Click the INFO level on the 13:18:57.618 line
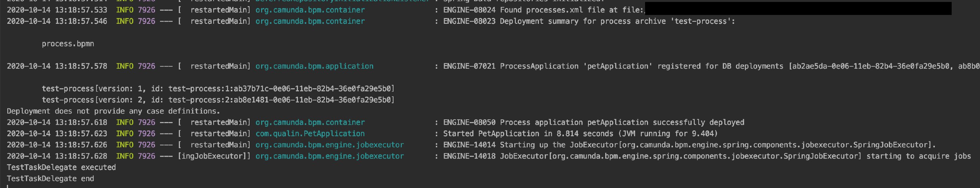980x188 pixels. pyautogui.click(x=125, y=122)
